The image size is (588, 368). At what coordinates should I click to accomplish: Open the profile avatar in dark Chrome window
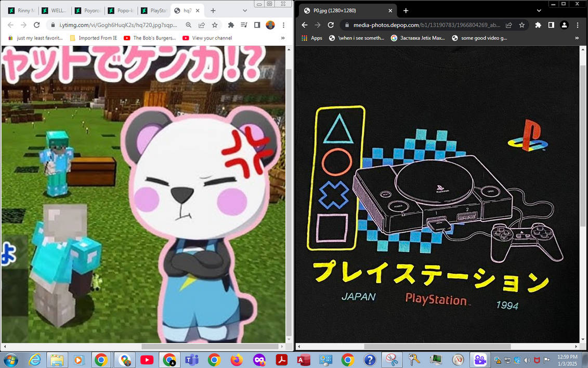pyautogui.click(x=564, y=25)
